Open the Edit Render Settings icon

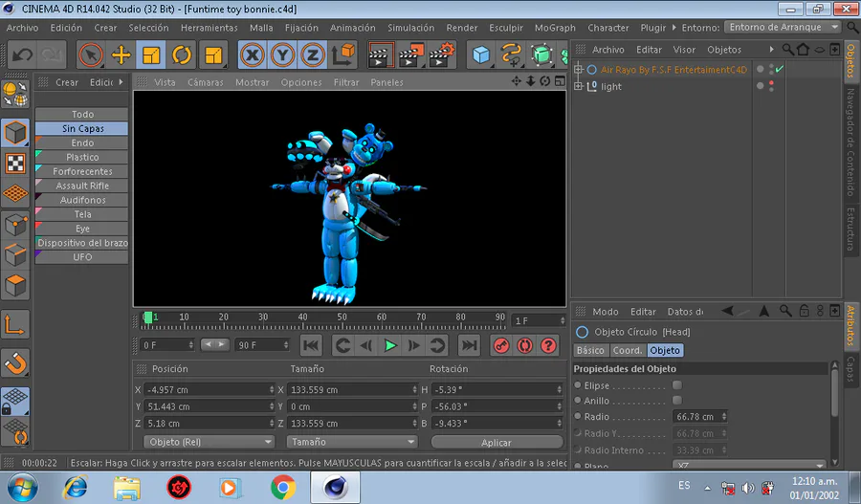[x=441, y=55]
